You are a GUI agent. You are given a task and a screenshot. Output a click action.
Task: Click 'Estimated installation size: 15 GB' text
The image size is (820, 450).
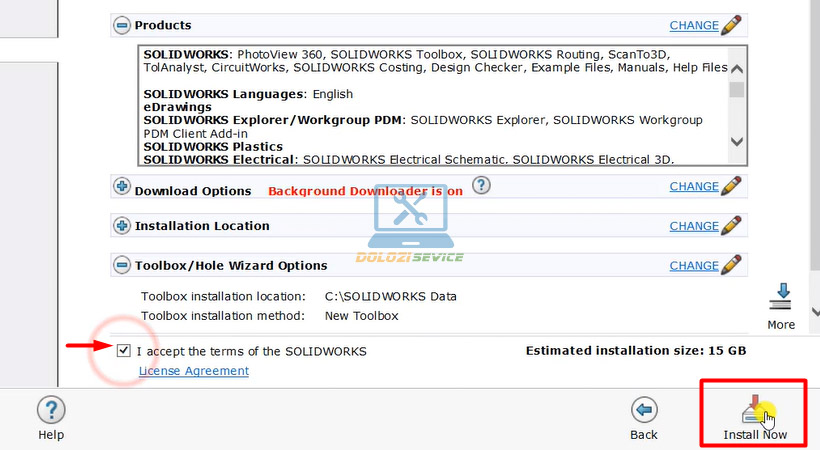tap(636, 351)
